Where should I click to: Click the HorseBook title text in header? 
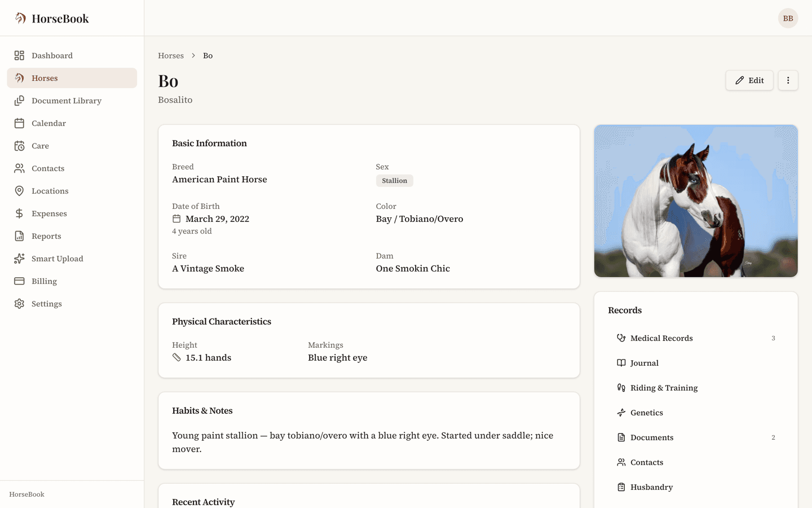(60, 18)
